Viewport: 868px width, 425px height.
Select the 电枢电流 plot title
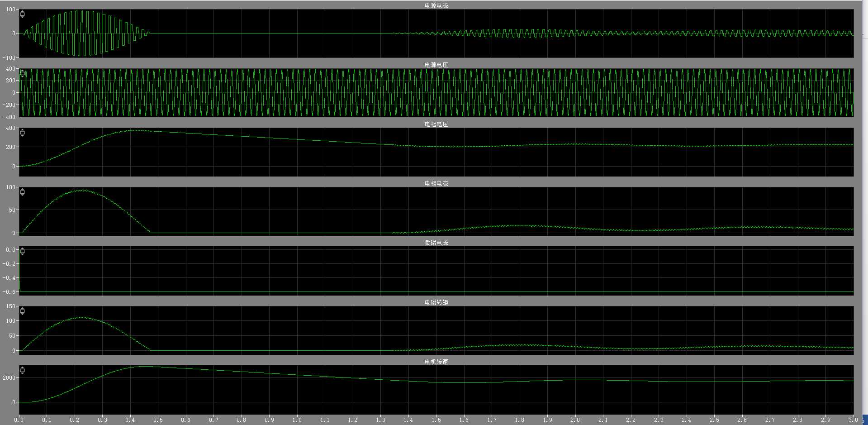(x=436, y=183)
